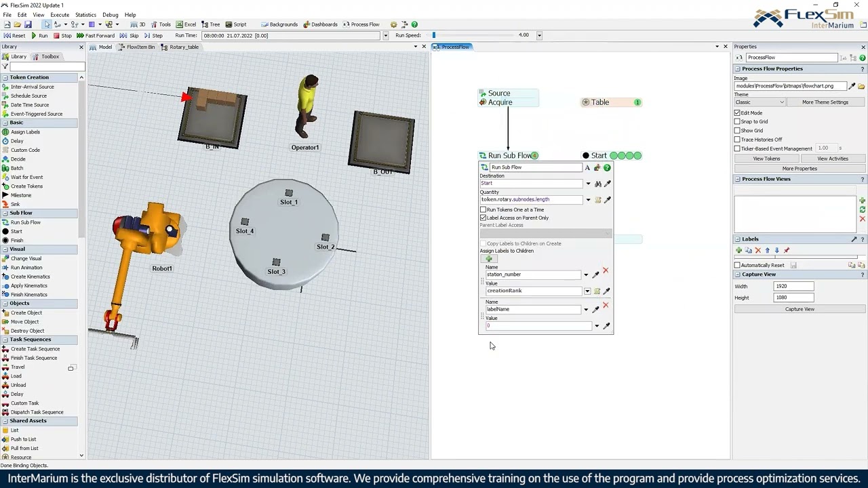This screenshot has height=488, width=868.
Task: Add a label with the green plus in Labels
Action: click(x=739, y=250)
